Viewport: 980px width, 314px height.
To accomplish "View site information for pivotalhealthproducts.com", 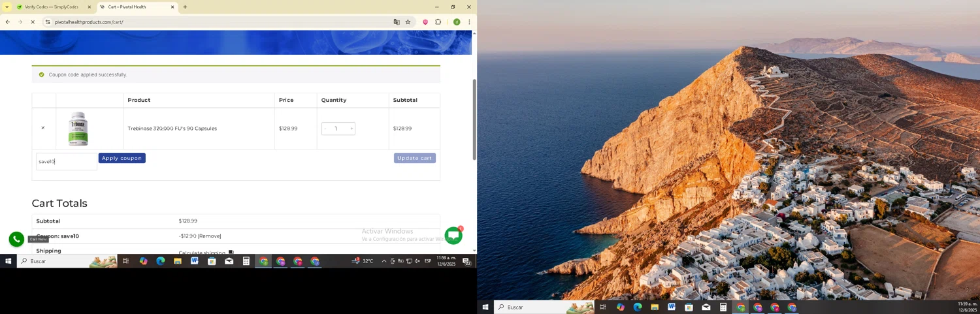I will (x=48, y=22).
